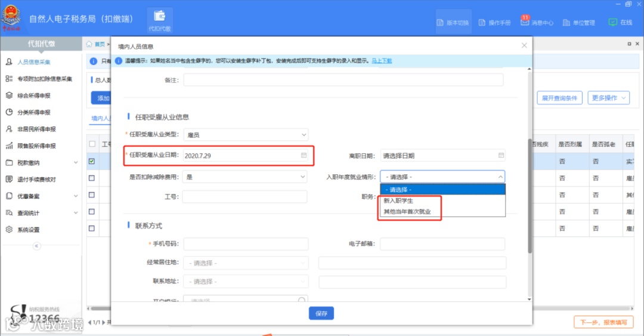Tick the fifth row checkbox in table
This screenshot has height=336, width=644.
tap(92, 228)
